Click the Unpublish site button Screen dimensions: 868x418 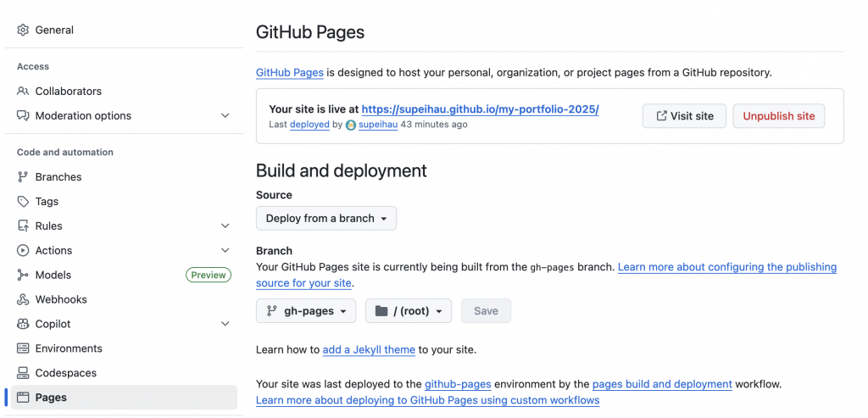(x=779, y=116)
